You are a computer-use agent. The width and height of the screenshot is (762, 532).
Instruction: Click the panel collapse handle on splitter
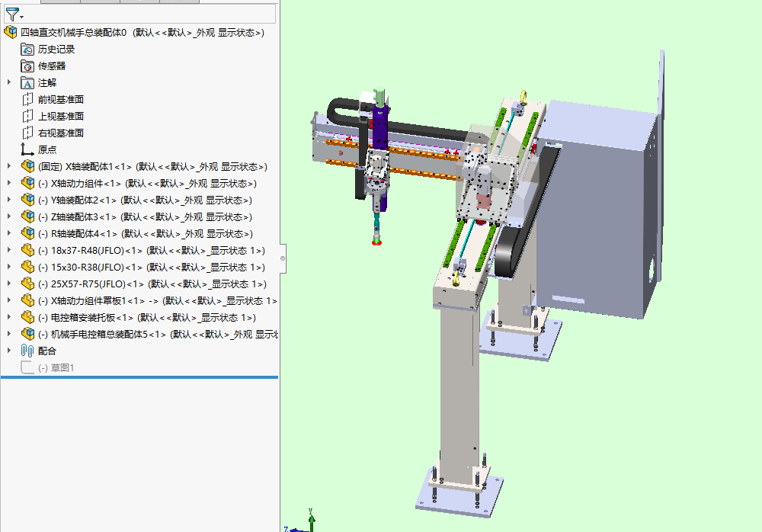tap(283, 258)
